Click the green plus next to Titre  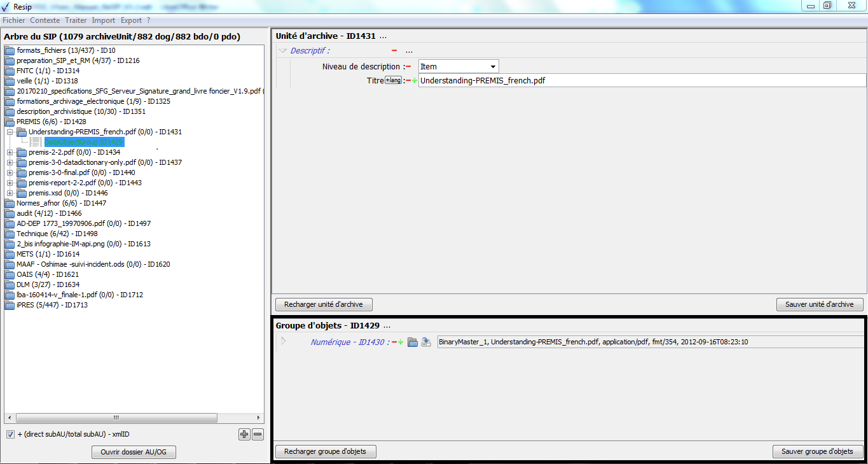point(415,81)
